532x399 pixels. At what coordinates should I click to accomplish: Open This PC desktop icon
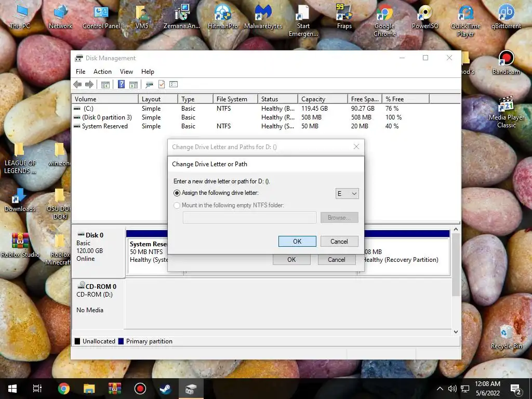(20, 17)
